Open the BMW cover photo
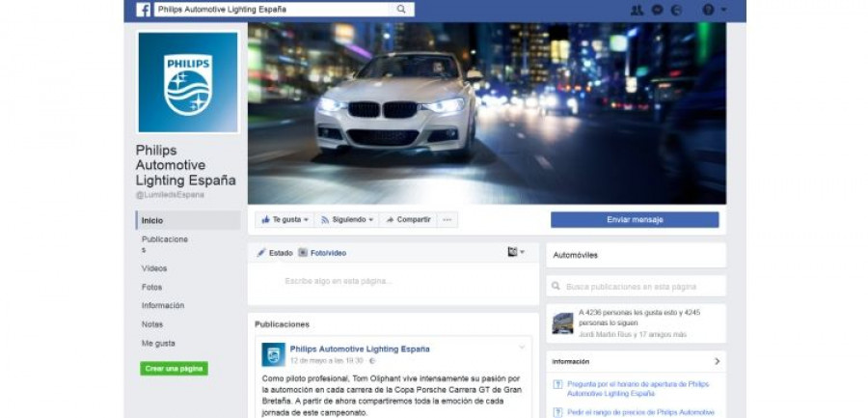The height and width of the screenshot is (418, 868). point(487,113)
